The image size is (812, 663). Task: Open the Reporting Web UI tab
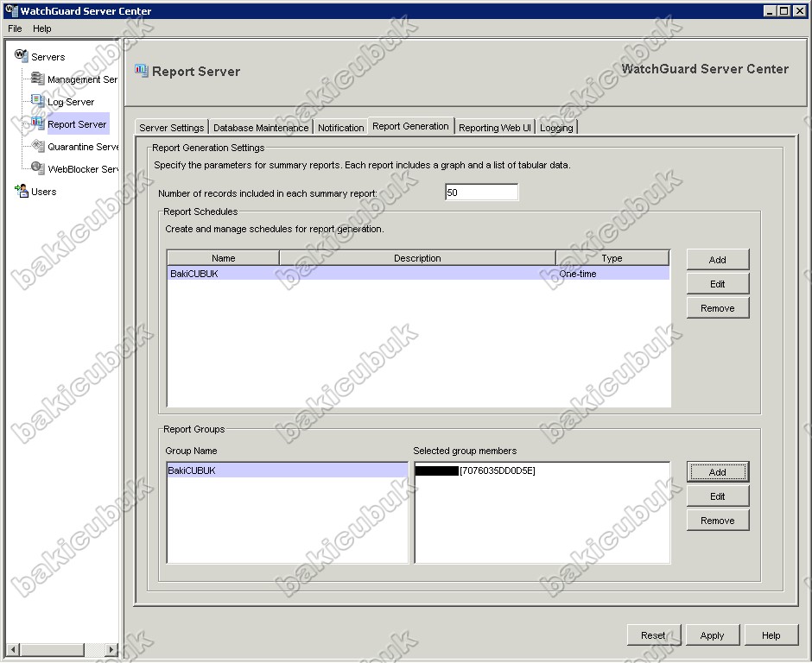tap(495, 128)
